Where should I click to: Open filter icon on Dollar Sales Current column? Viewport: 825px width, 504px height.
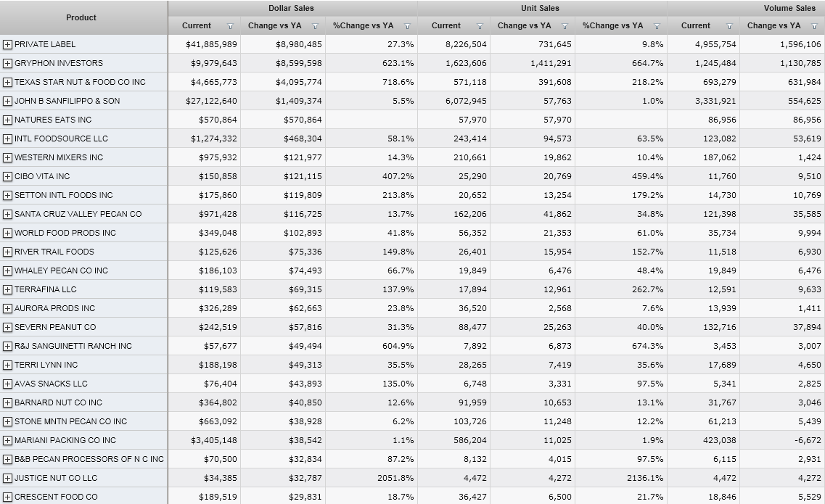(230, 26)
